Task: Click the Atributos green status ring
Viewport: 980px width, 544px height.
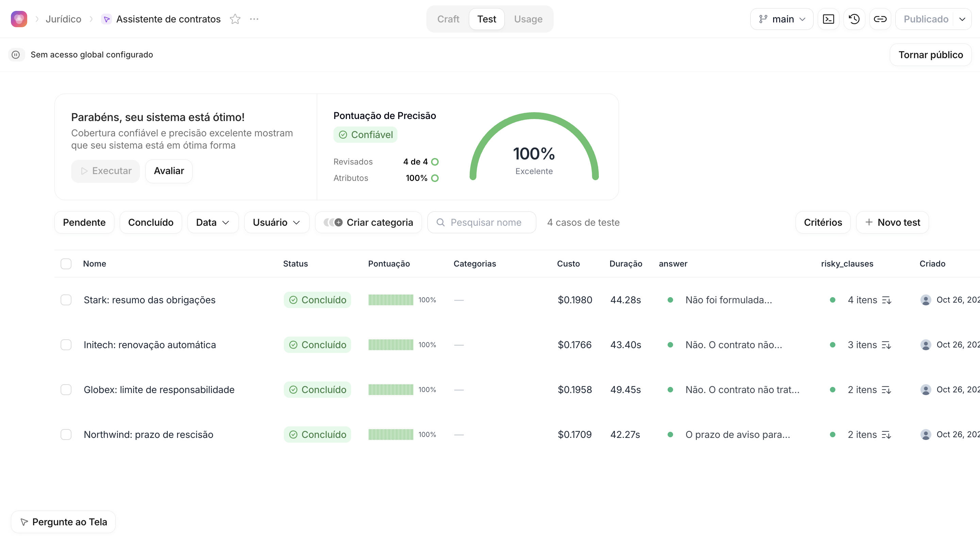Action: tap(435, 178)
